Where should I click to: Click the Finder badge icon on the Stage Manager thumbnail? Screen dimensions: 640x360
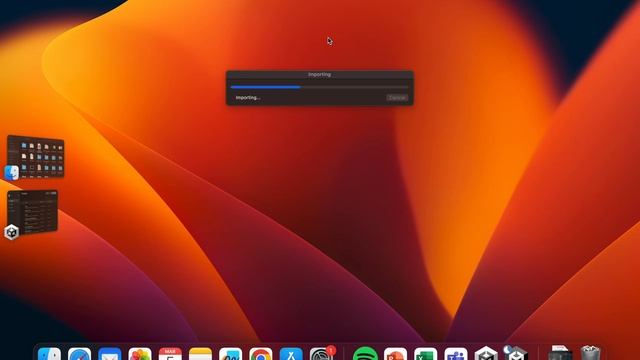pyautogui.click(x=11, y=173)
